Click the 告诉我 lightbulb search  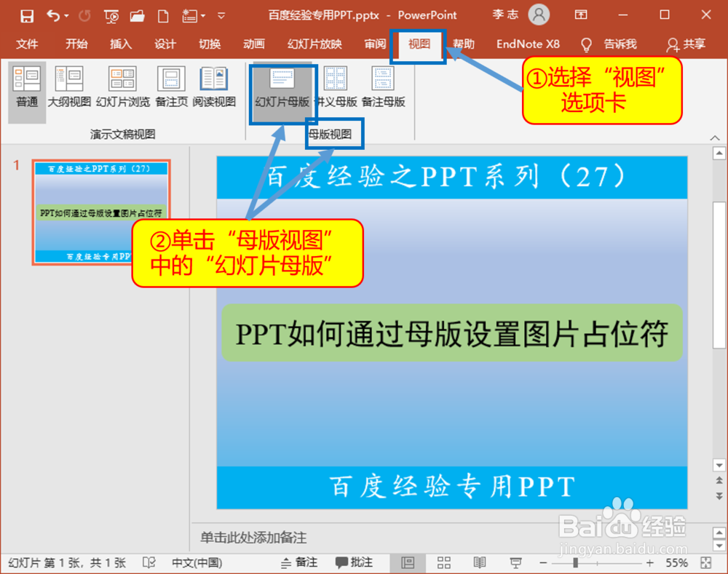click(609, 44)
